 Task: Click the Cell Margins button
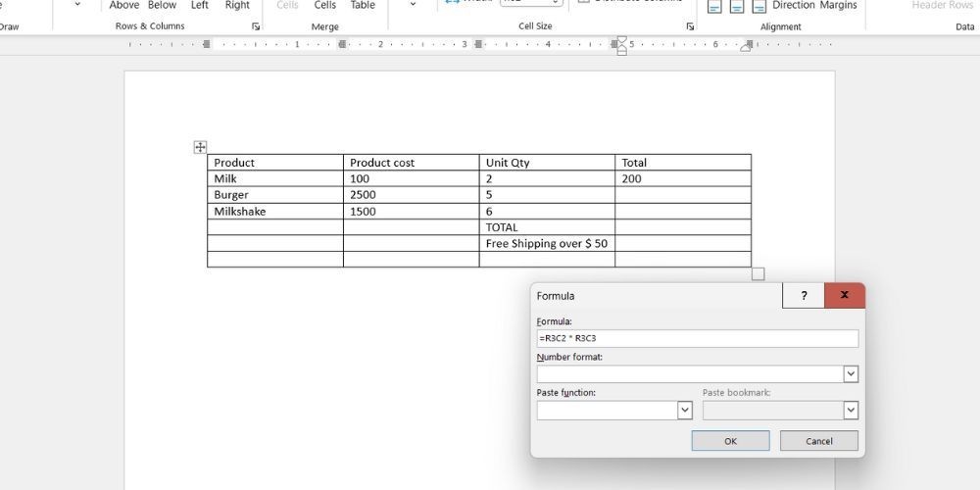pos(839,5)
